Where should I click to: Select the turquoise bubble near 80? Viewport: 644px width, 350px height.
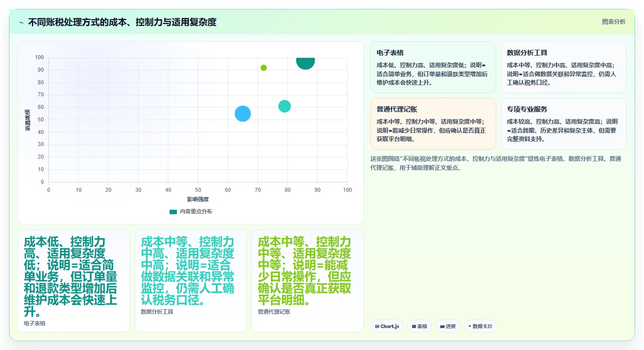point(285,106)
